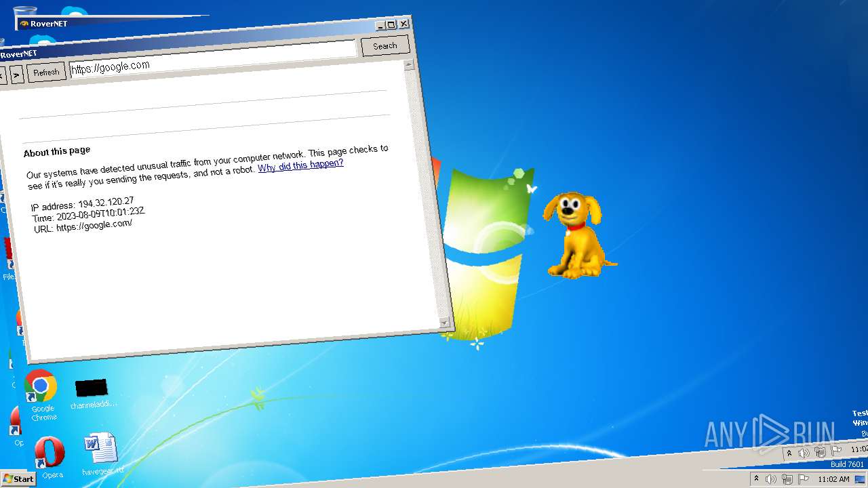Open the Word document desktop icon
Image resolution: width=868 pixels, height=488 pixels.
102,454
